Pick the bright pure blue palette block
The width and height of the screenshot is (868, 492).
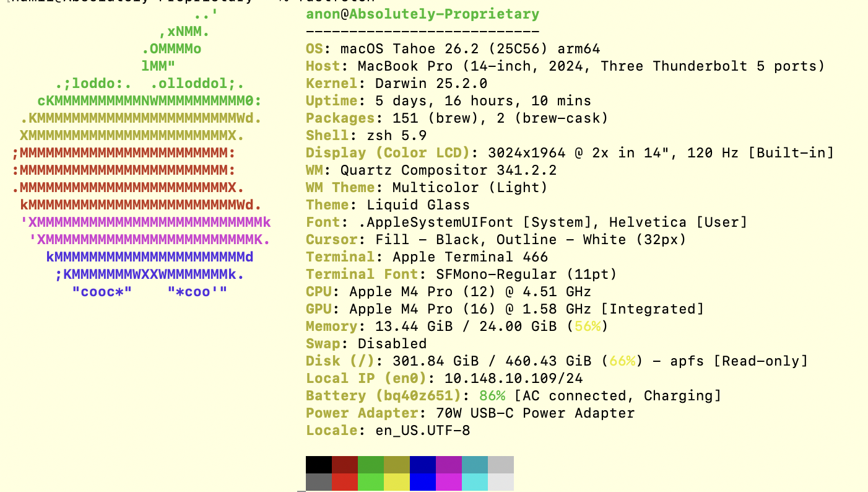pos(423,482)
